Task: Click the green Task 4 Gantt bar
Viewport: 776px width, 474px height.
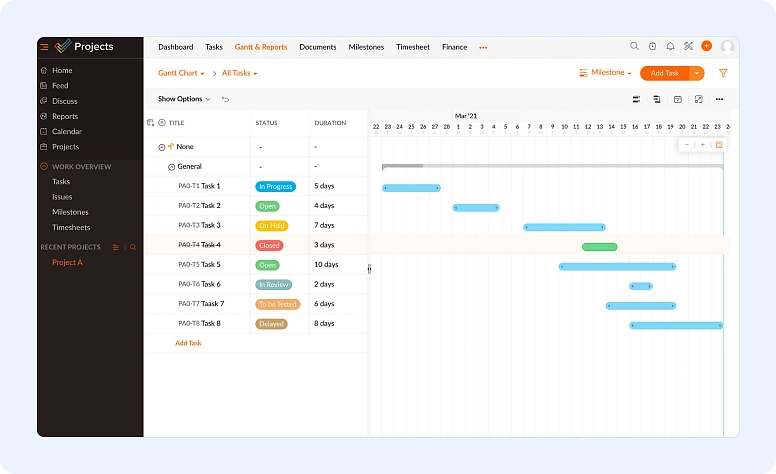Action: coord(599,246)
